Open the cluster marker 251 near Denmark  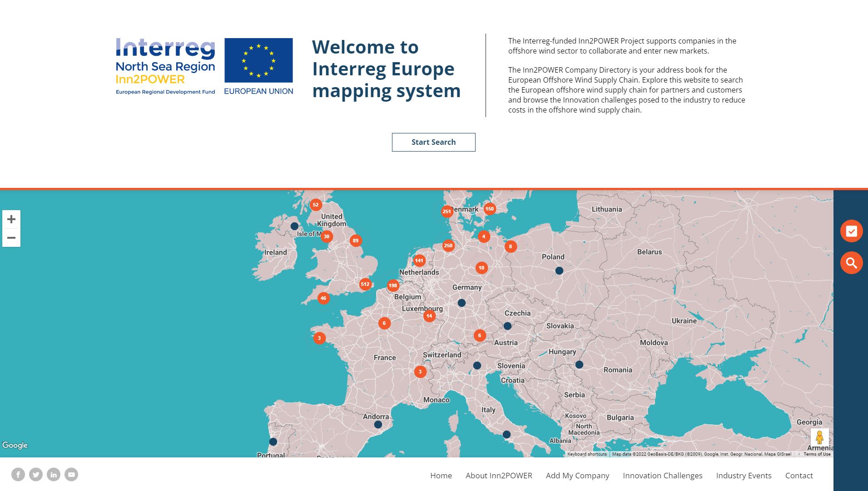point(447,211)
